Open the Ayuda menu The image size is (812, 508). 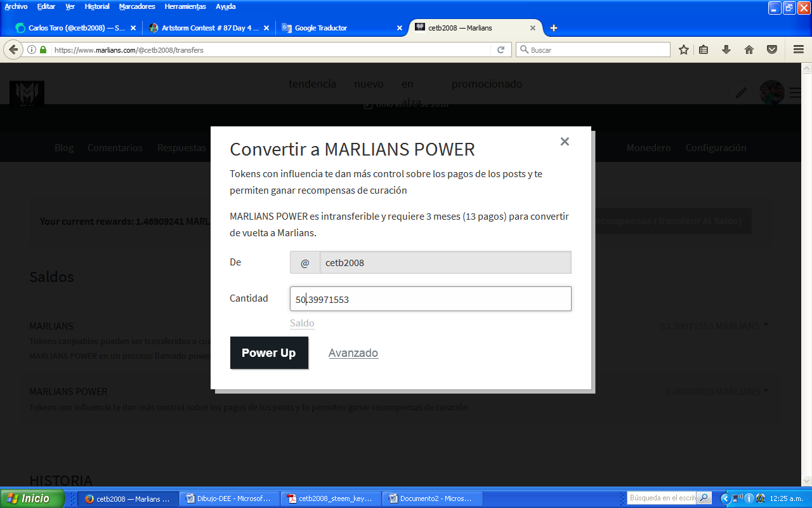click(x=225, y=6)
